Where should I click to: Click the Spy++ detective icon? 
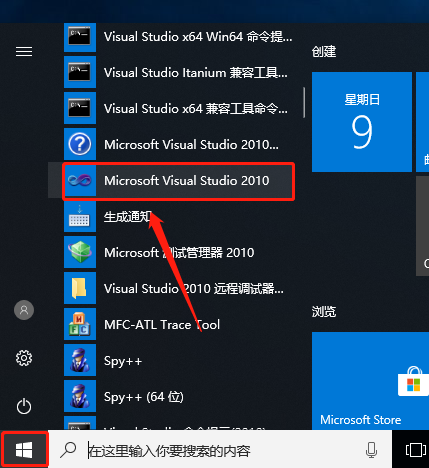[x=80, y=360]
